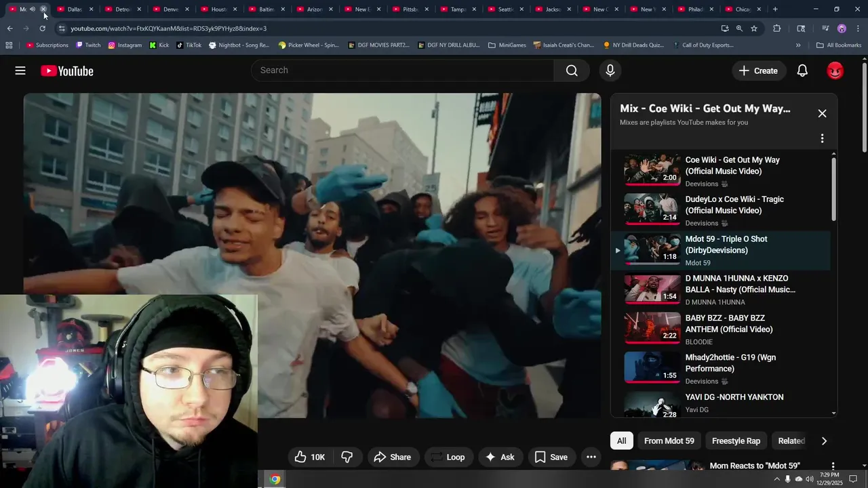Select the Related chip
Viewport: 868px width, 488px height.
click(791, 441)
